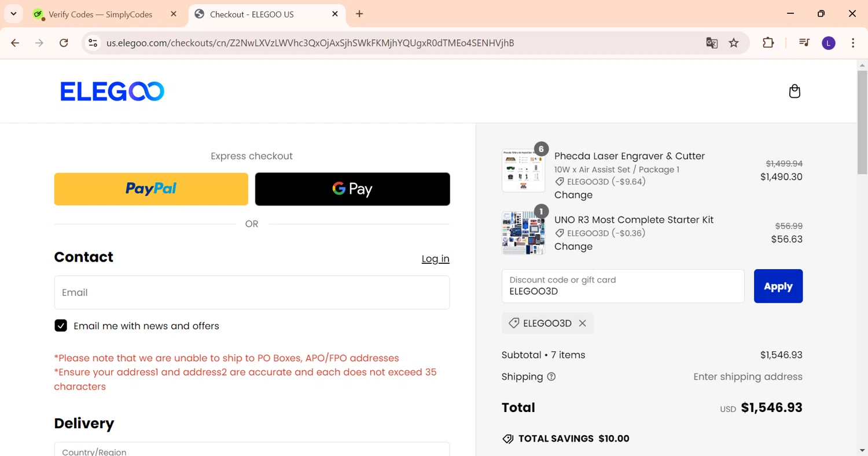This screenshot has width=868, height=456.
Task: Minimize the browser window
Action: pyautogui.click(x=790, y=14)
